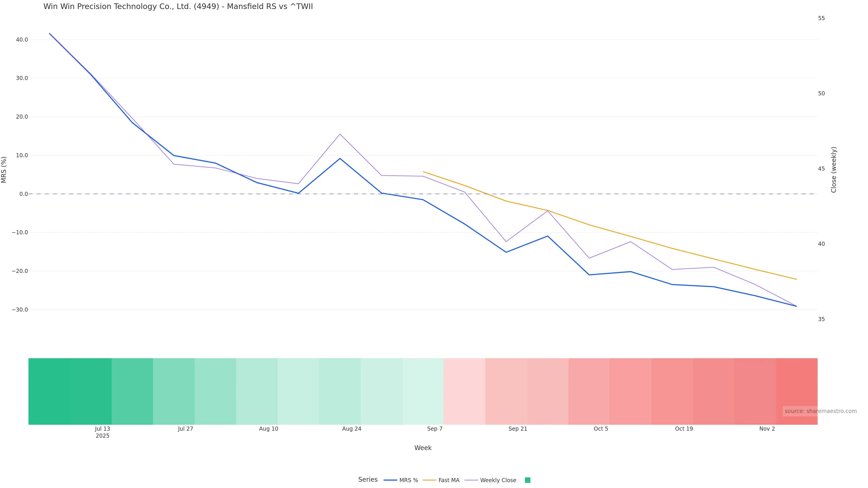Click the darkest red rightmost heatmap cell
868x488 pixels.
pos(797,391)
